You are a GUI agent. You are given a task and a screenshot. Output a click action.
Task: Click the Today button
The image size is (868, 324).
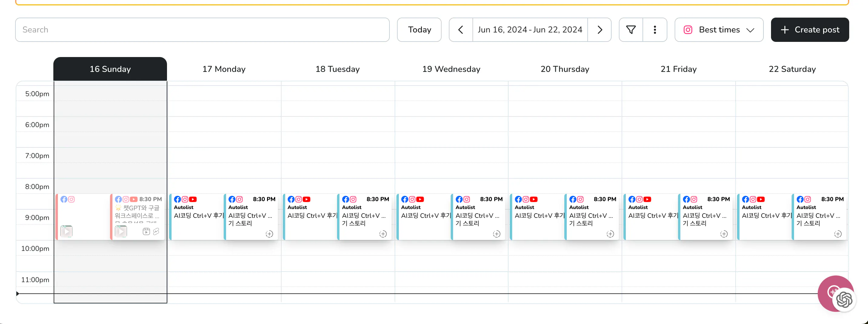click(x=419, y=30)
